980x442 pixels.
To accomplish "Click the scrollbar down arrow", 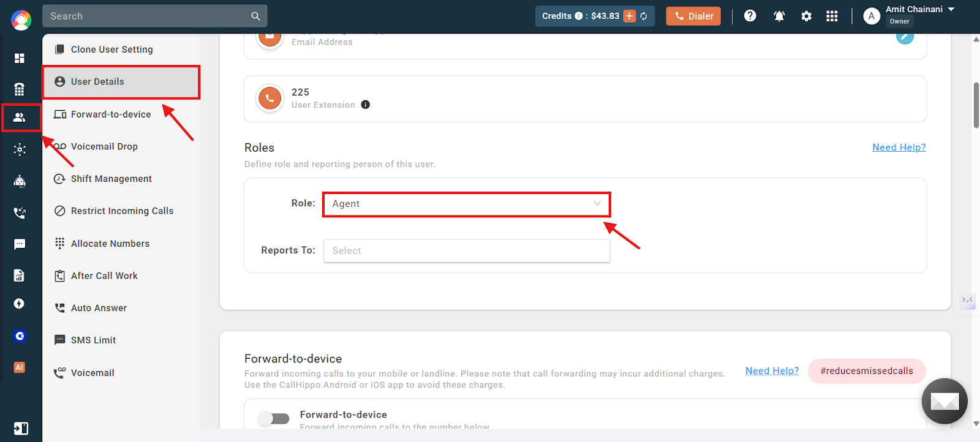I will (x=976, y=423).
